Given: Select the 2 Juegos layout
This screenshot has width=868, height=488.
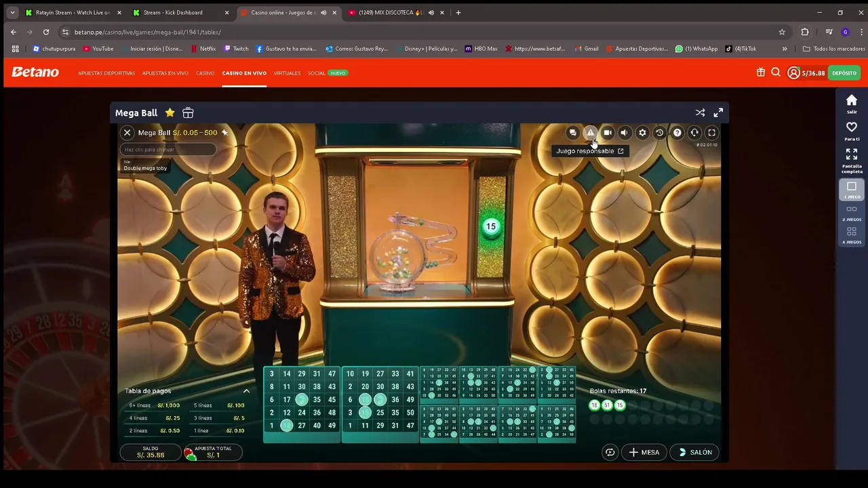Looking at the screenshot, I should (x=852, y=213).
